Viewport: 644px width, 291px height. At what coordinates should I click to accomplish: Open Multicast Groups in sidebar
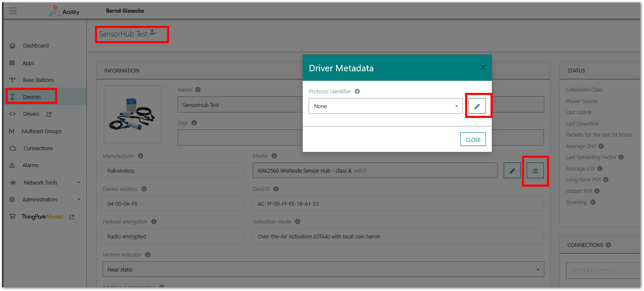[x=42, y=131]
